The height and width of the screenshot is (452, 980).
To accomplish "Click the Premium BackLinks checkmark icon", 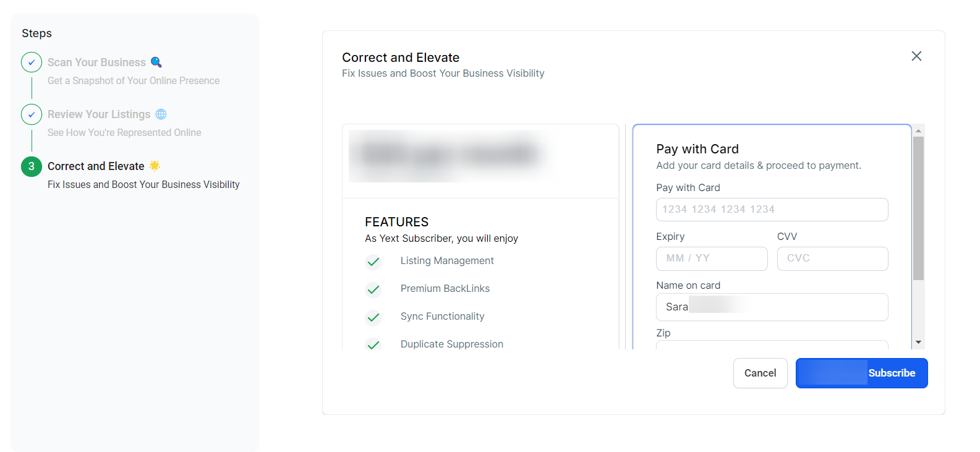I will [373, 289].
